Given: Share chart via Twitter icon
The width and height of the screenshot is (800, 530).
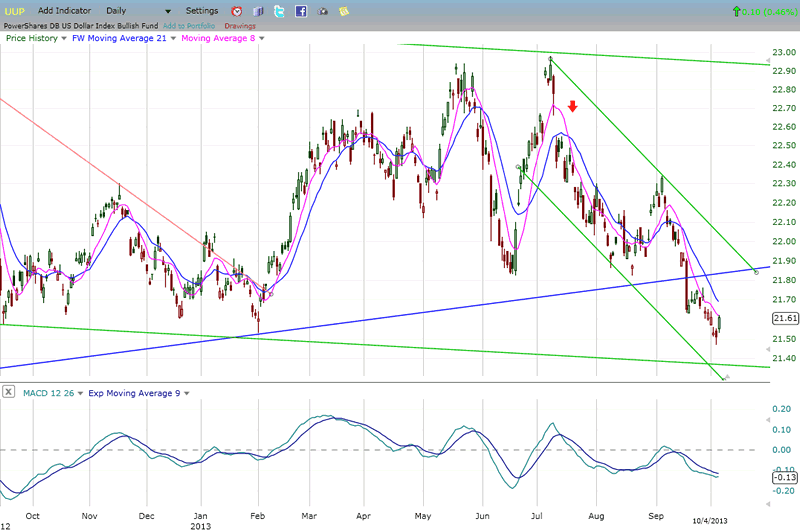Looking at the screenshot, I should pyautogui.click(x=279, y=10).
